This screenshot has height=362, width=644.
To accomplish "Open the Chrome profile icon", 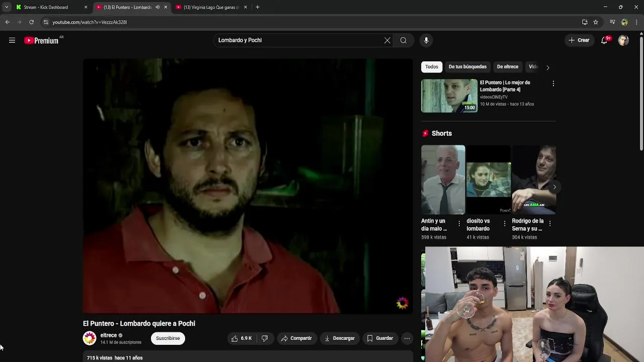I will (x=624, y=22).
